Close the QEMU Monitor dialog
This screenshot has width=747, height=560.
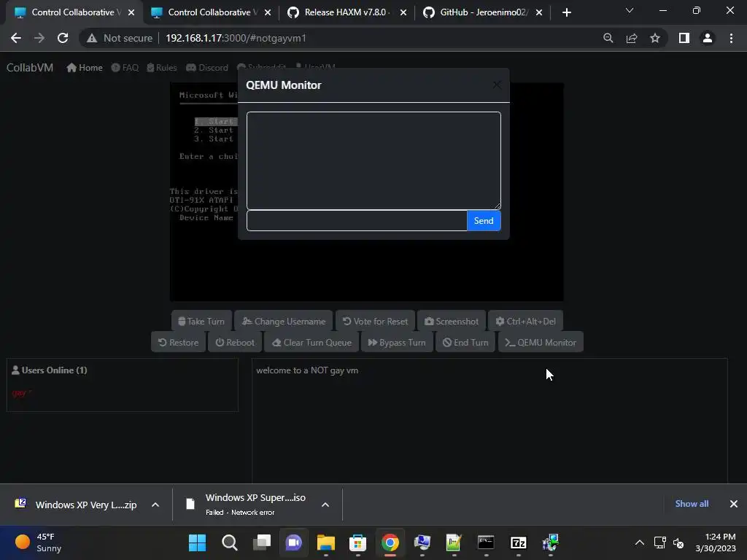tap(496, 85)
